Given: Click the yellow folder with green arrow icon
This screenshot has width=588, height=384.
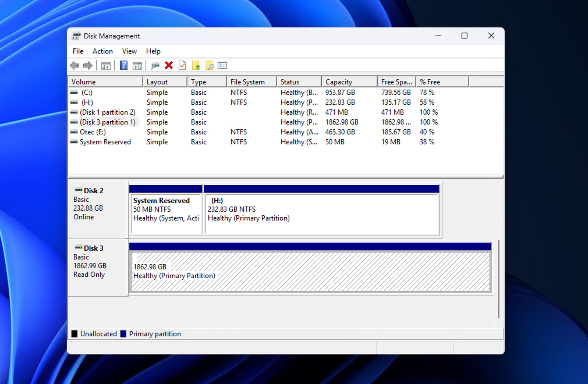Looking at the screenshot, I should click(x=196, y=65).
